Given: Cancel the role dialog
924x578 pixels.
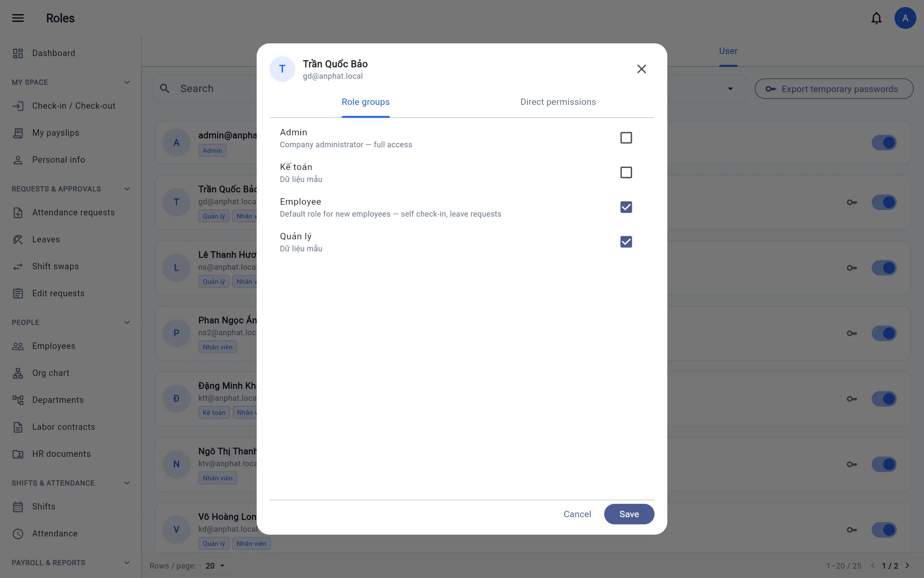Looking at the screenshot, I should point(577,514).
